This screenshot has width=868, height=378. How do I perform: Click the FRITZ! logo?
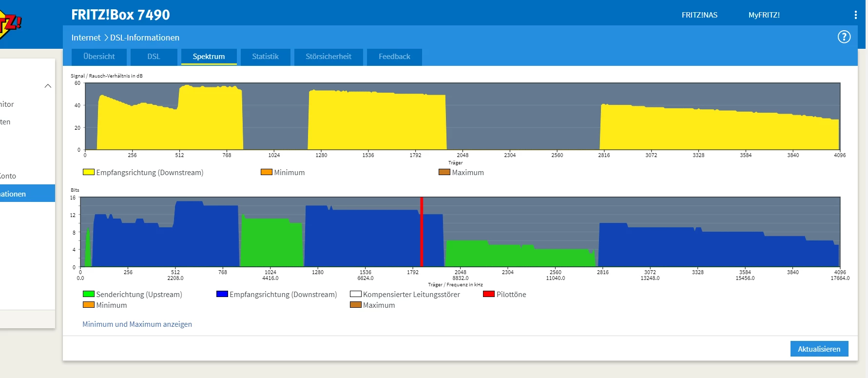(x=10, y=24)
